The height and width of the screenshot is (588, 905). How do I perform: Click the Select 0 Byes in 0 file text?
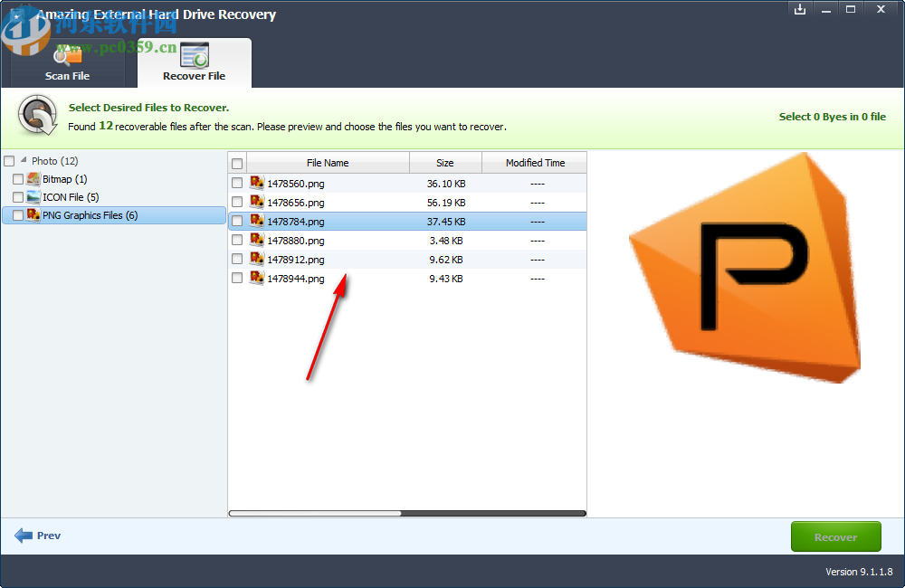click(832, 117)
